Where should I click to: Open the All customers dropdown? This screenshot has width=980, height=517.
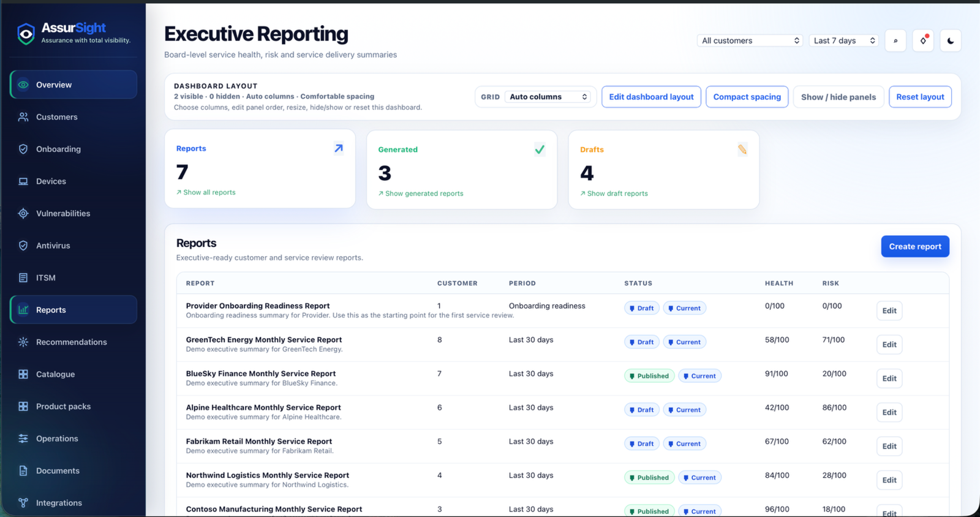point(750,40)
